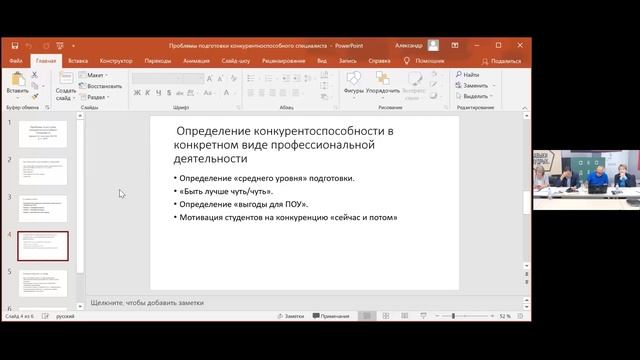Click the Copy icon under scissors
The height and width of the screenshot is (360, 640).
pos(35,86)
